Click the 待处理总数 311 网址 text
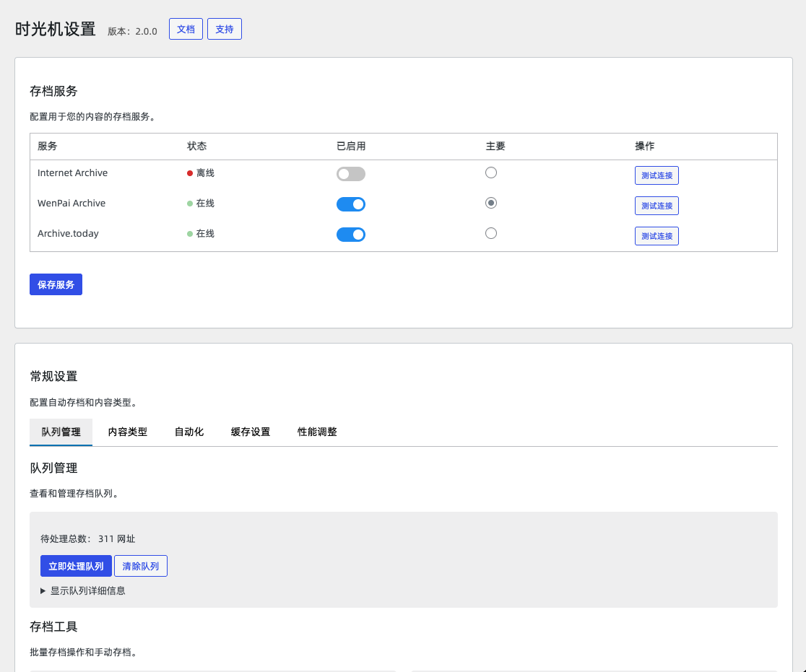 [x=88, y=538]
